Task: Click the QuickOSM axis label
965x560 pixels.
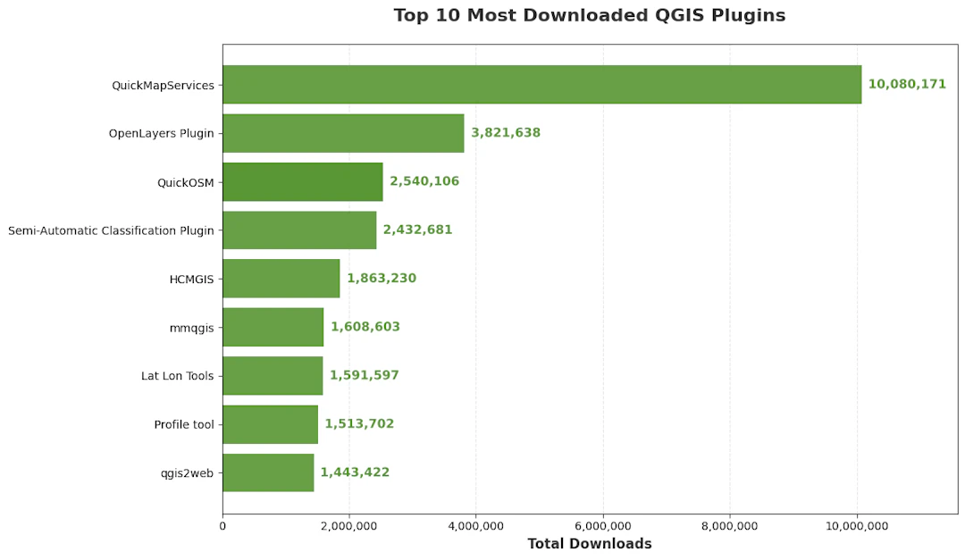Action: (x=185, y=183)
